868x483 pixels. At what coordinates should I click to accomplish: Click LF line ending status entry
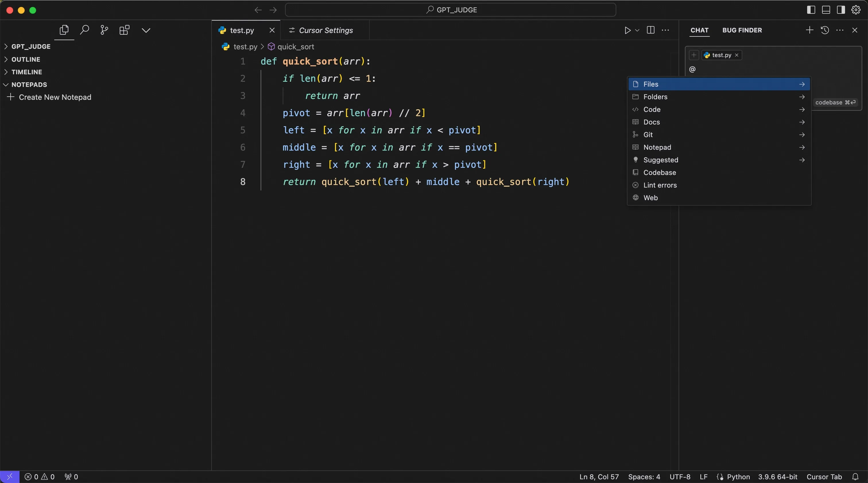click(x=703, y=477)
